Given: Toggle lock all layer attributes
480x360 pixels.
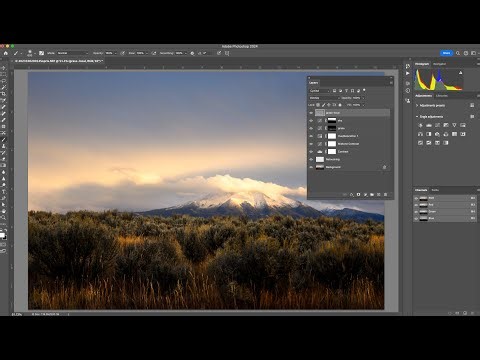Looking at the screenshot, I should [x=340, y=105].
